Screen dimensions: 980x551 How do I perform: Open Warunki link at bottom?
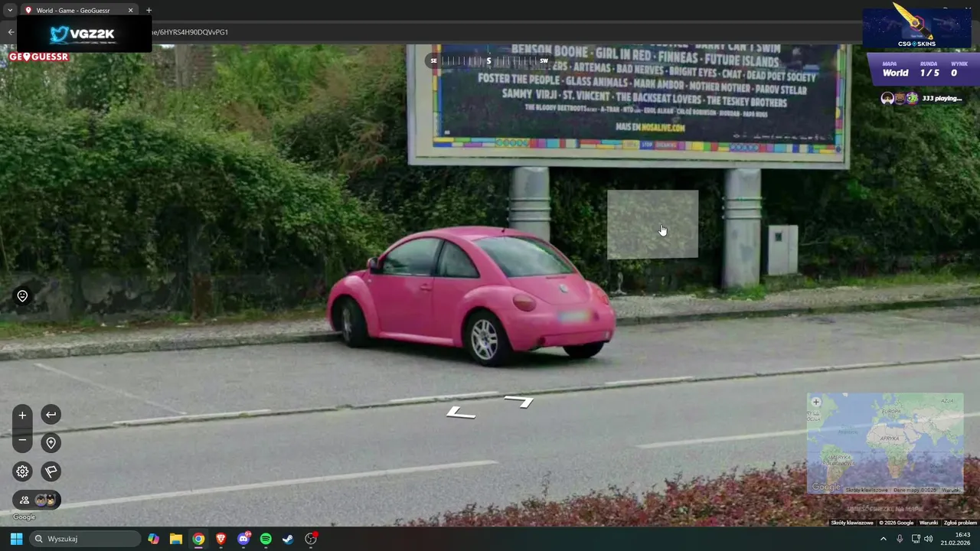coord(928,523)
